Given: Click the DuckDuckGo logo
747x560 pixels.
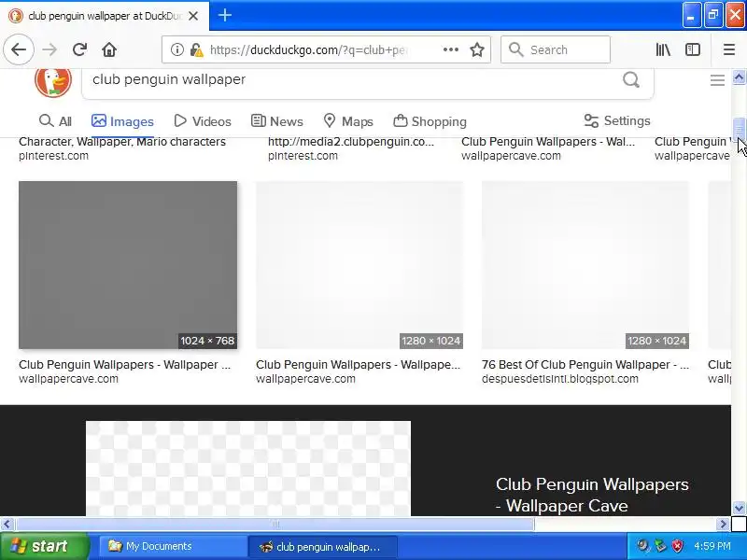Looking at the screenshot, I should 53,80.
